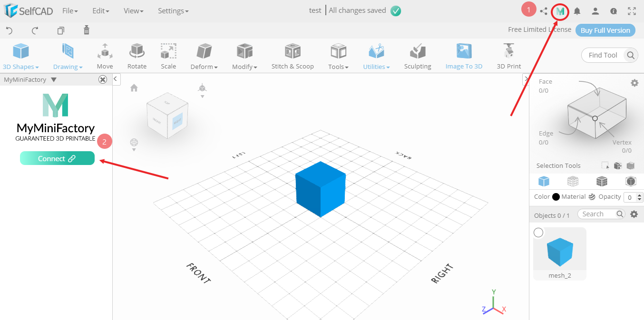Click the Undo arrow icon
Viewport: 644px width, 320px height.
click(x=9, y=30)
